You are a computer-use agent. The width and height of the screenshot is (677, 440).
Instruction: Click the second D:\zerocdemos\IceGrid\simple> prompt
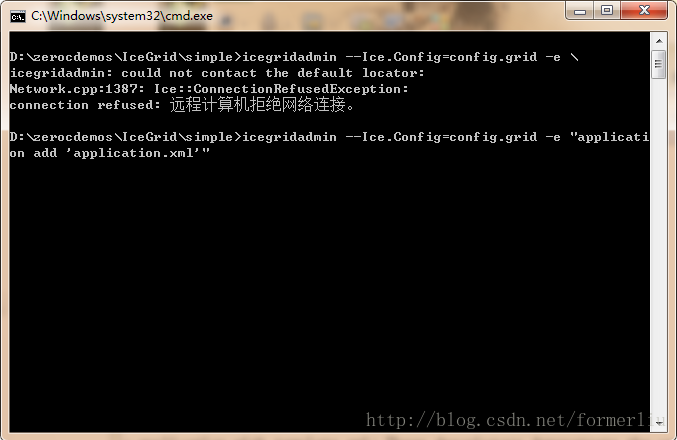click(x=126, y=137)
